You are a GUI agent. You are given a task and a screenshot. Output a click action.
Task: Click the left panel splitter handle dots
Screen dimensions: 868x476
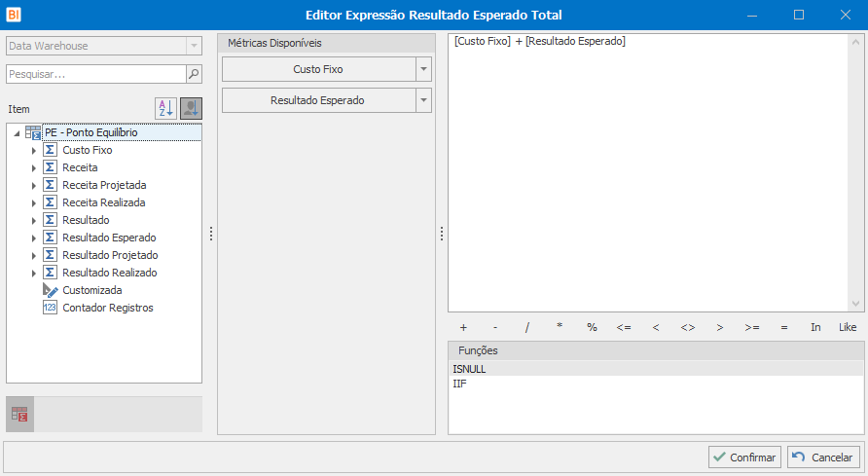pos(211,234)
